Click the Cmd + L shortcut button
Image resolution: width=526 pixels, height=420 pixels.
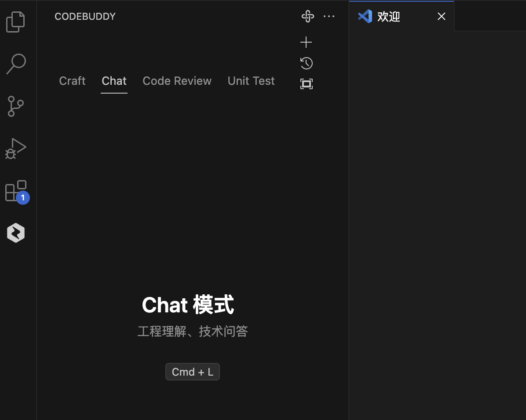[x=192, y=371]
